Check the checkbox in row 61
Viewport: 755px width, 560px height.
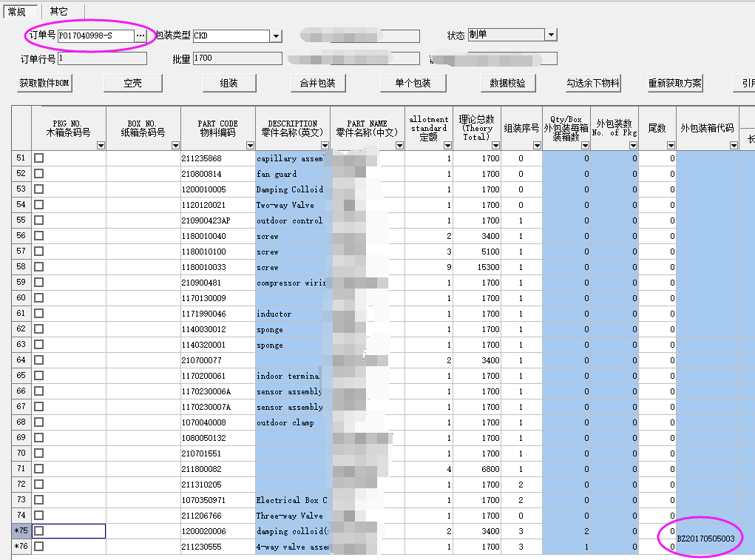39,314
